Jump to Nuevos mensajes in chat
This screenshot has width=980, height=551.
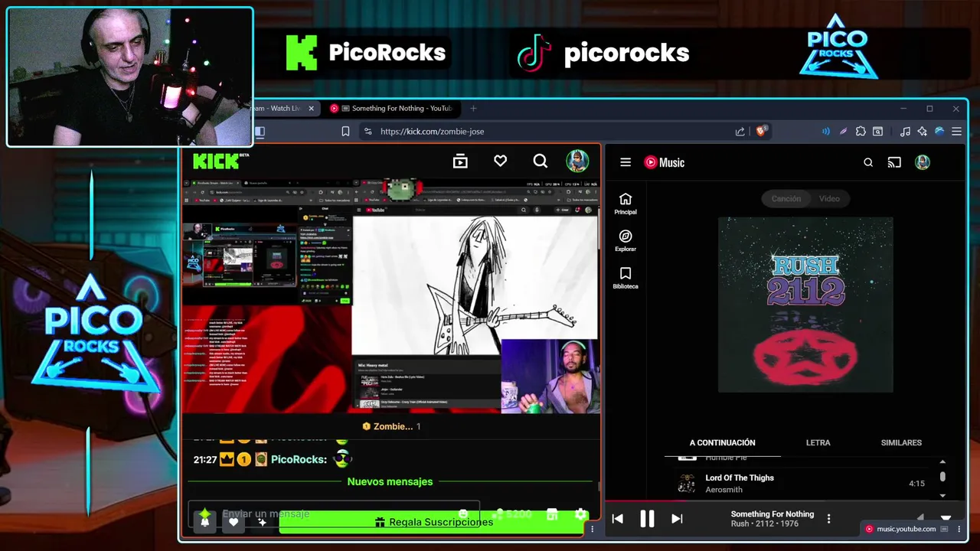pos(390,481)
